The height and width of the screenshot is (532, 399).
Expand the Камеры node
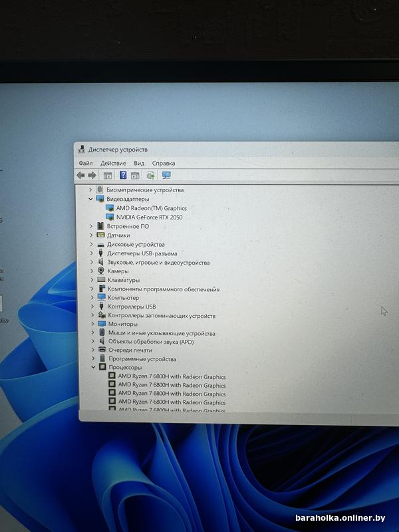92,271
